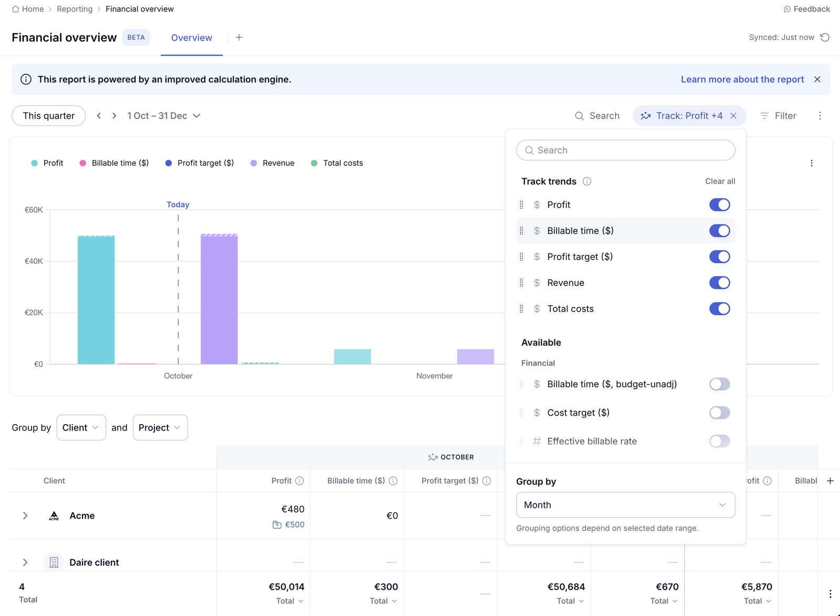The width and height of the screenshot is (840, 616).
Task: Open Total dropdown under €50,014
Action: point(289,601)
